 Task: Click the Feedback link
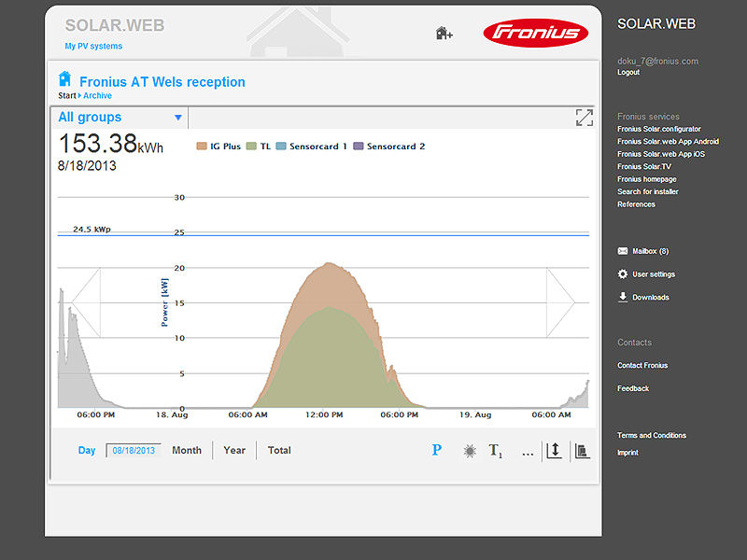click(x=633, y=388)
